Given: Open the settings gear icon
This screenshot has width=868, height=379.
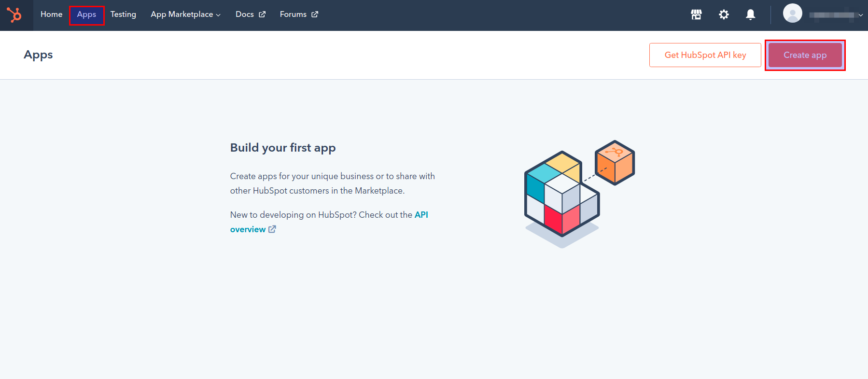Looking at the screenshot, I should click(x=724, y=14).
